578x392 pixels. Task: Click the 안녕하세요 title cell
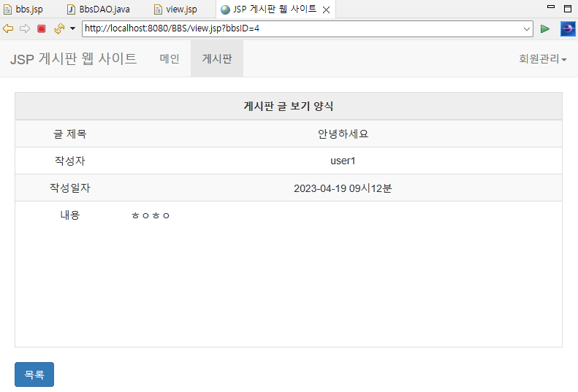pos(343,134)
